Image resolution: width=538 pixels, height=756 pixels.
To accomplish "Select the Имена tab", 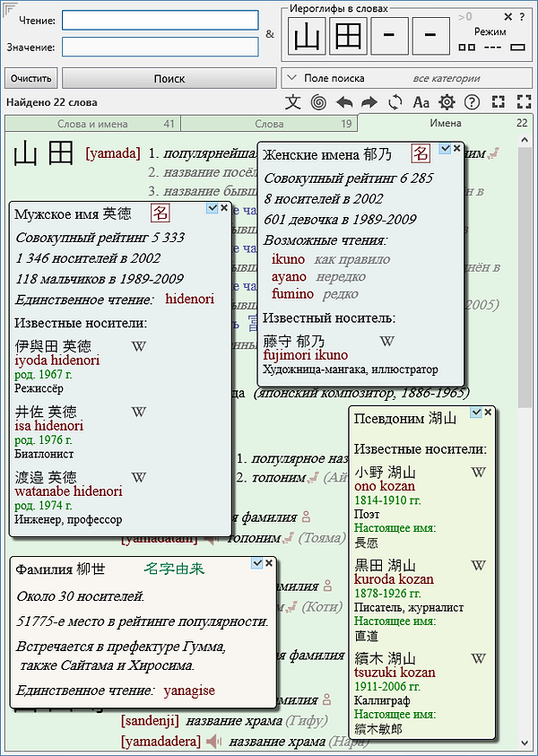I will (446, 123).
